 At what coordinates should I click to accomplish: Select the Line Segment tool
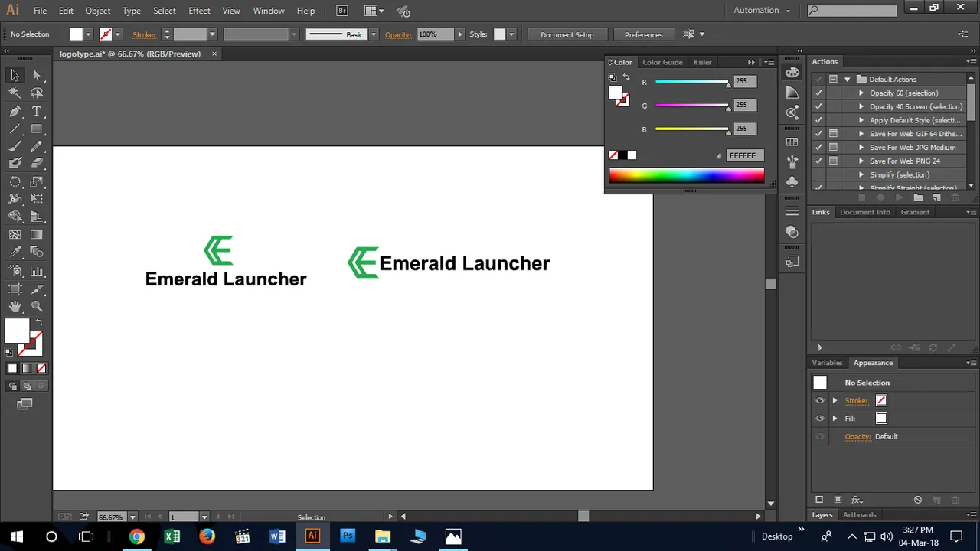pyautogui.click(x=15, y=129)
